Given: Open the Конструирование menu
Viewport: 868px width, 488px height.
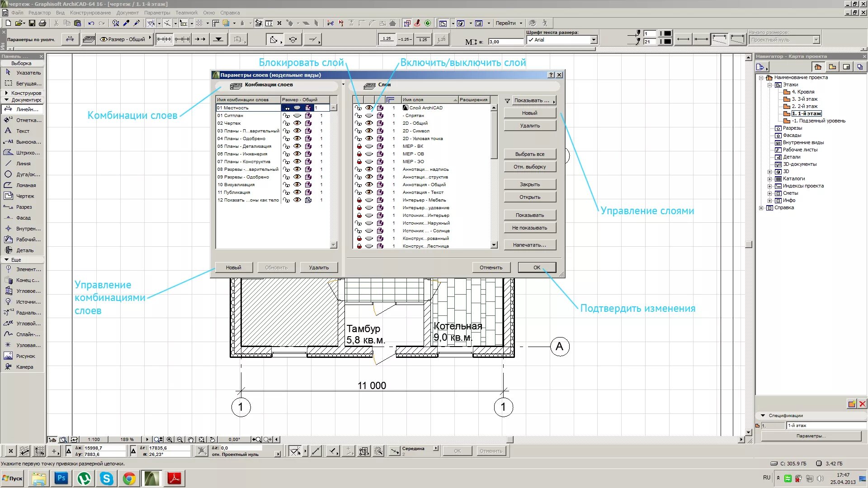Looking at the screenshot, I should [x=90, y=13].
